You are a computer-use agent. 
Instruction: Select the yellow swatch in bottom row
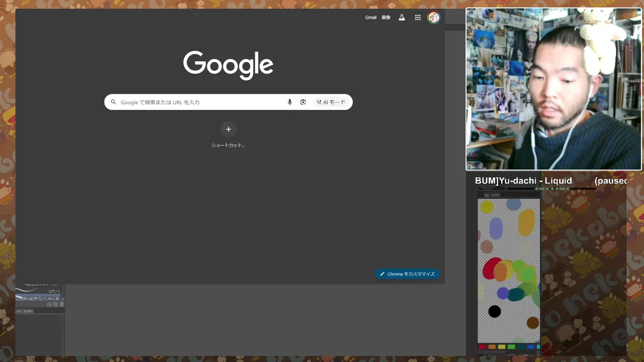coord(502,347)
